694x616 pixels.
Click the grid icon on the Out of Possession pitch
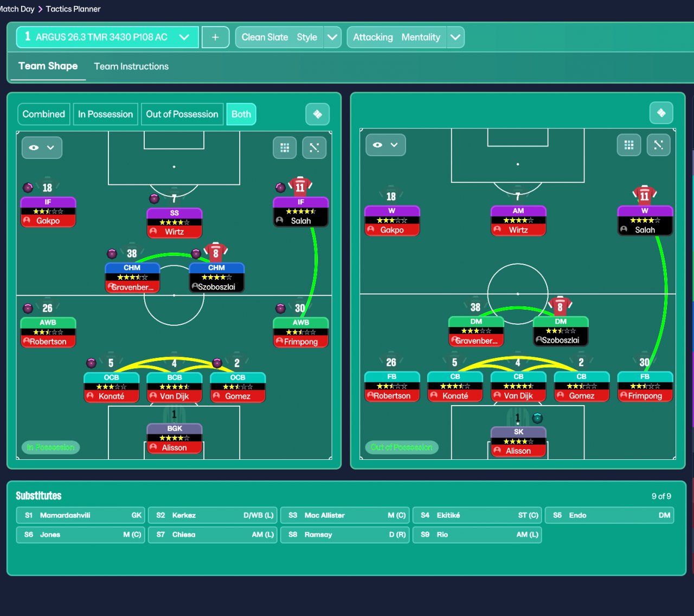coord(629,145)
